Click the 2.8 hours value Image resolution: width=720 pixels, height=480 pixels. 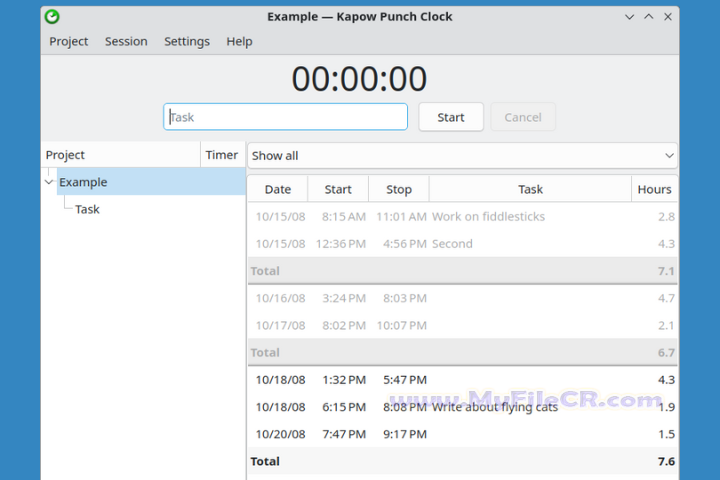click(666, 216)
